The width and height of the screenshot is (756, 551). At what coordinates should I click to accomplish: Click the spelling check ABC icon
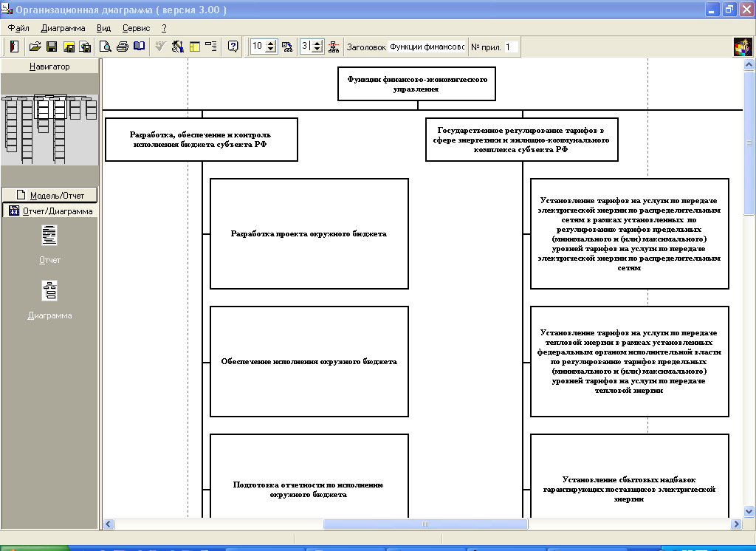[160, 47]
